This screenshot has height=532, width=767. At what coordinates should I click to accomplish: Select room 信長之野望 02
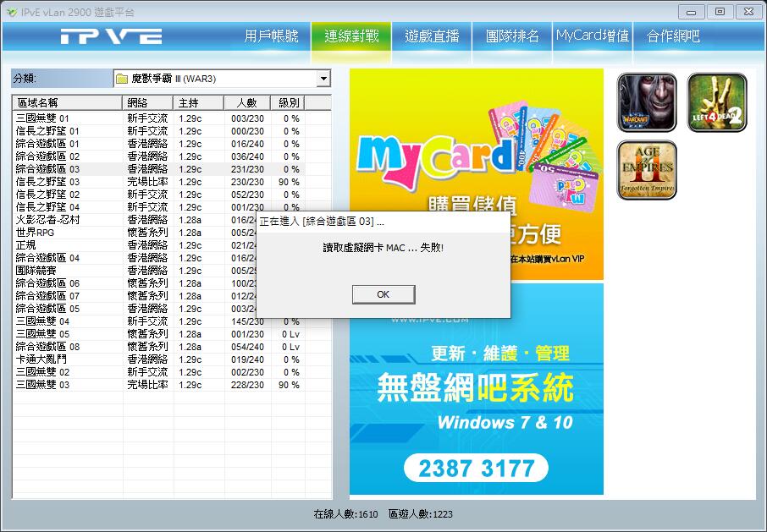(x=158, y=195)
